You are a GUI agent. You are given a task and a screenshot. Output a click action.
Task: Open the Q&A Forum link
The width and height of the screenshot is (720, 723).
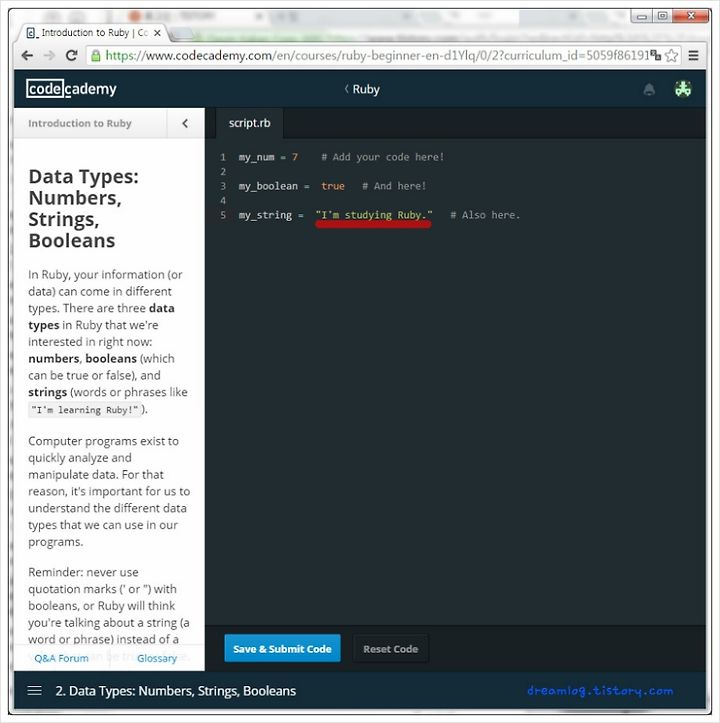(x=61, y=658)
